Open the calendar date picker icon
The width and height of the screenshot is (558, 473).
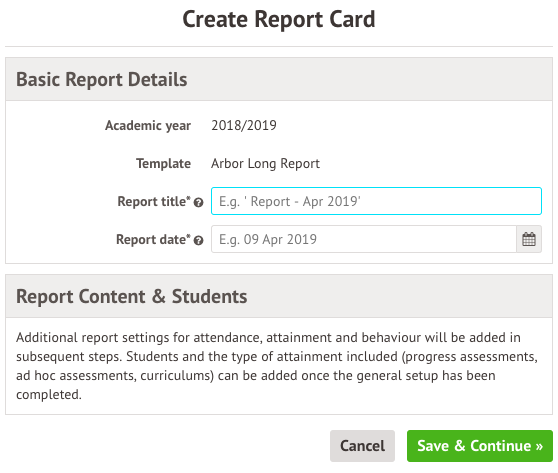point(529,239)
